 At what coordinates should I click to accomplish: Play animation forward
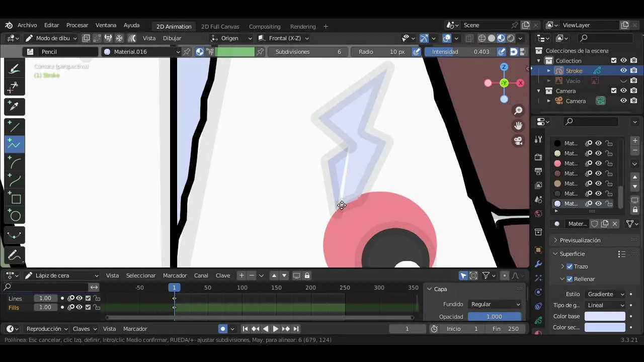click(x=275, y=329)
